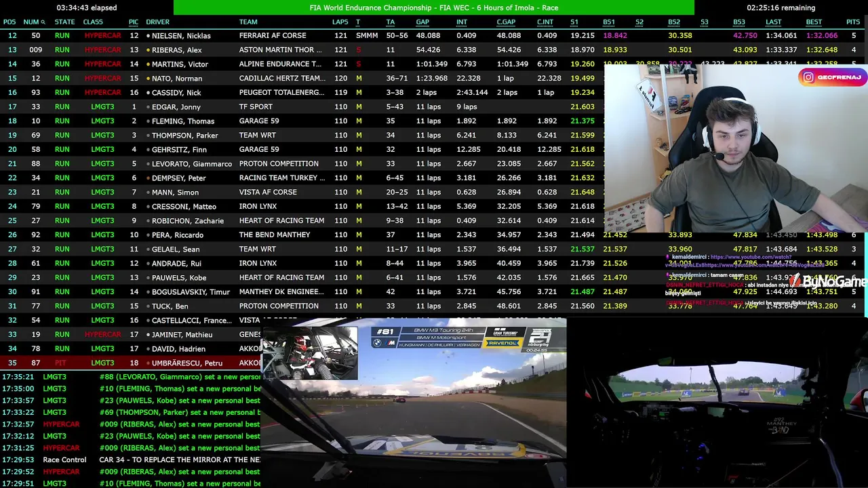The width and height of the screenshot is (868, 488).
Task: Sort timing table by PIC column
Action: pos(134,22)
